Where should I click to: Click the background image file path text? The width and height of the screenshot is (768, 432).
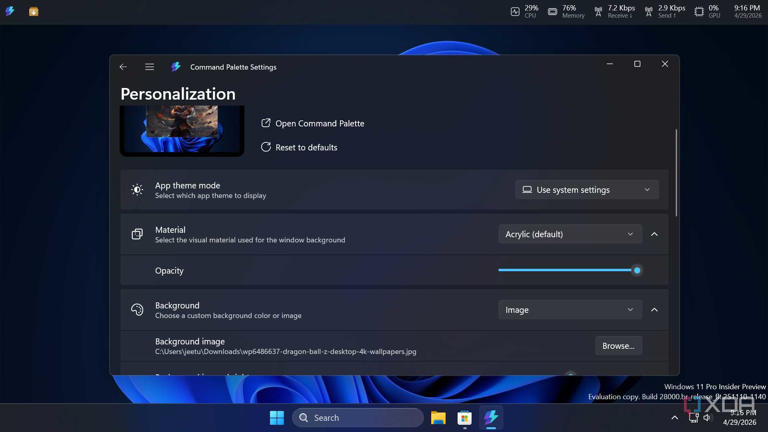[286, 352]
